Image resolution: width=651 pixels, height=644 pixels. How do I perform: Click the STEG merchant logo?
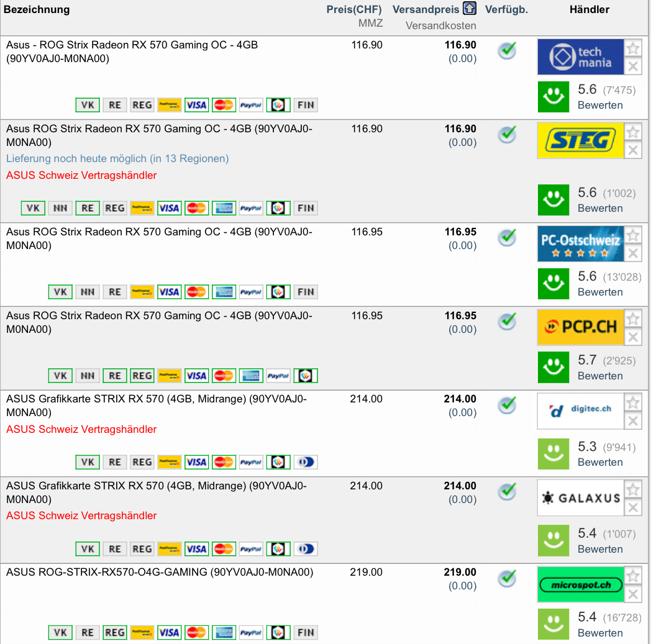(580, 140)
